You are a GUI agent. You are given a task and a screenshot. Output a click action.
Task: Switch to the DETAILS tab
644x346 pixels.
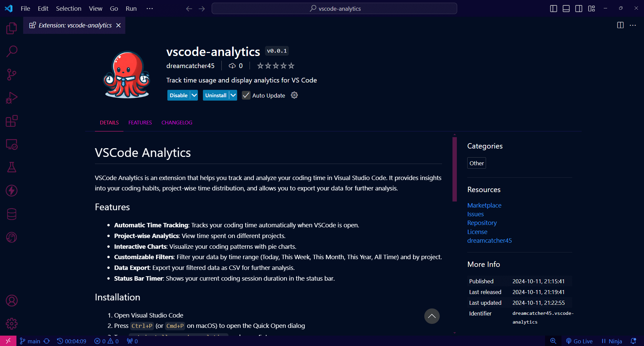pyautogui.click(x=109, y=123)
